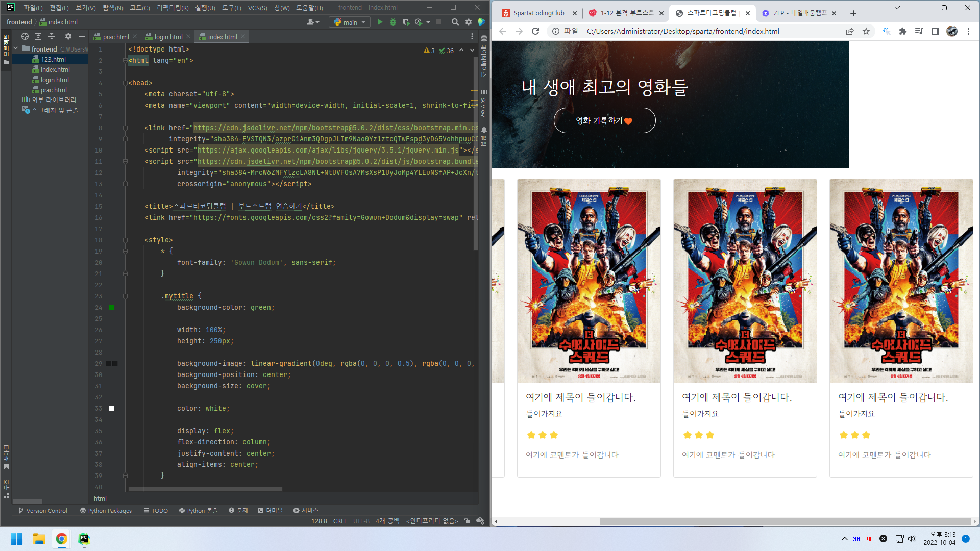This screenshot has width=980, height=551.
Task: Bookmark this page with the star icon
Action: pyautogui.click(x=866, y=31)
